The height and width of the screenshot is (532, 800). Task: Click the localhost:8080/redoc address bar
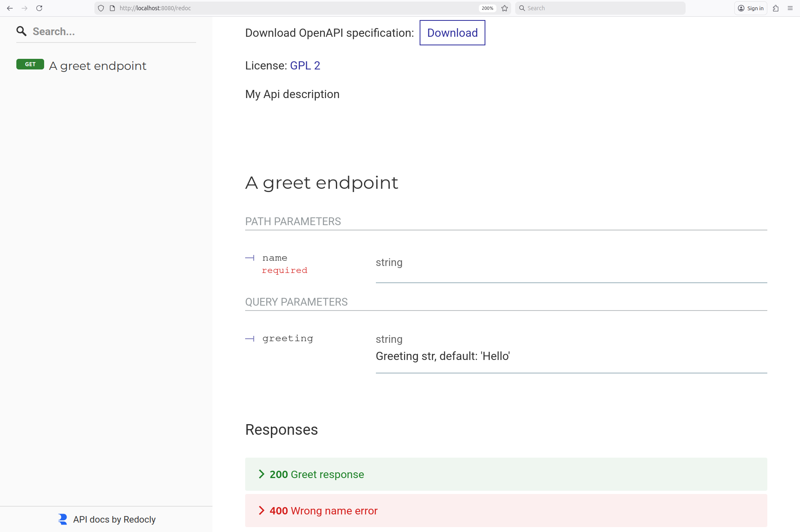coord(286,8)
